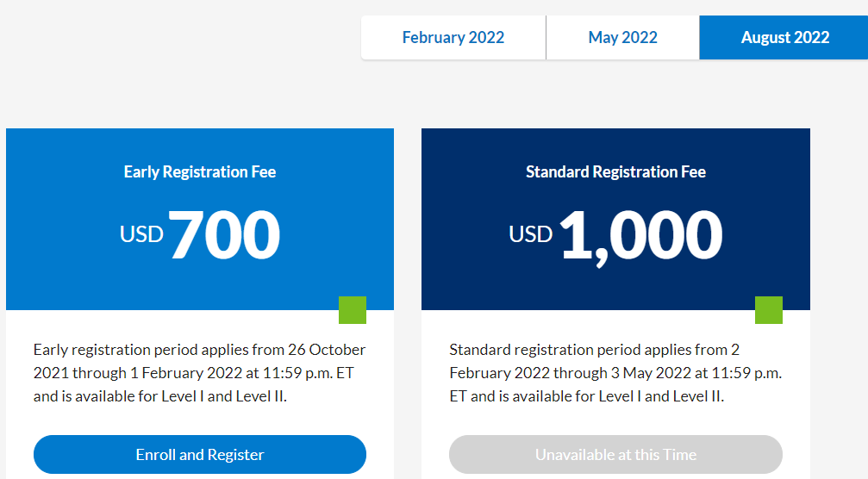Click the 1,000 price figure
This screenshot has width=868, height=479.
[x=641, y=234]
